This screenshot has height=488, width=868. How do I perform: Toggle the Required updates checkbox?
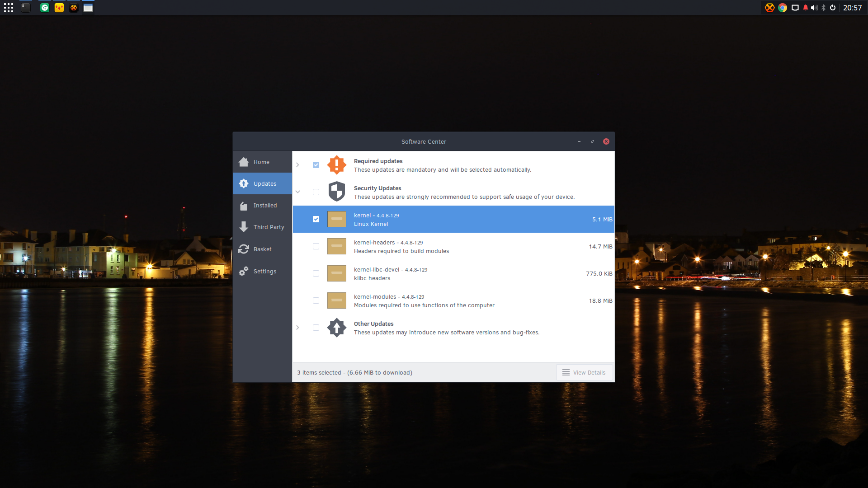(316, 165)
